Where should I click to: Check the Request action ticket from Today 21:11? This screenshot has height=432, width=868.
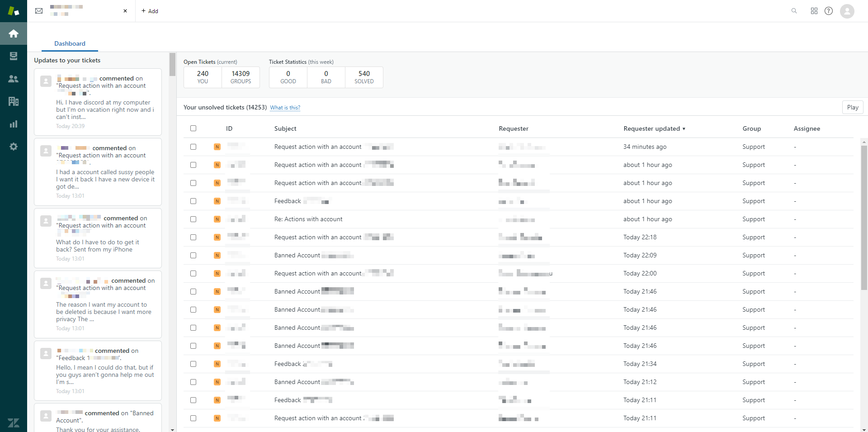point(193,418)
